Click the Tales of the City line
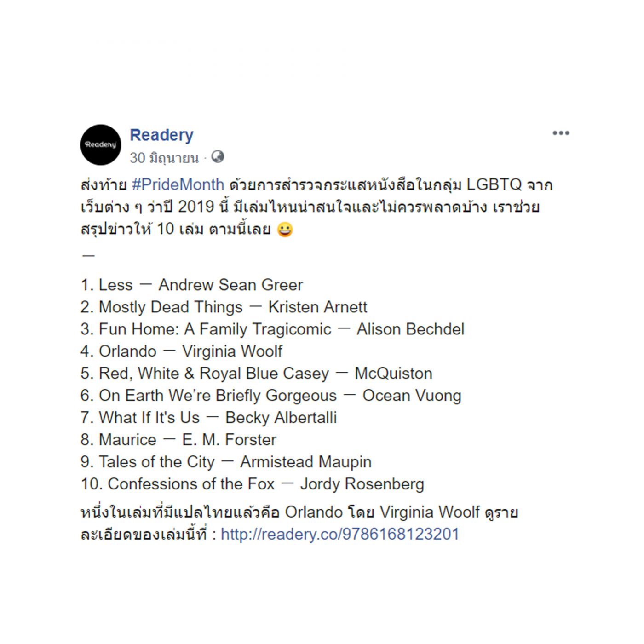Screen dimensions: 644x644 click(x=226, y=461)
